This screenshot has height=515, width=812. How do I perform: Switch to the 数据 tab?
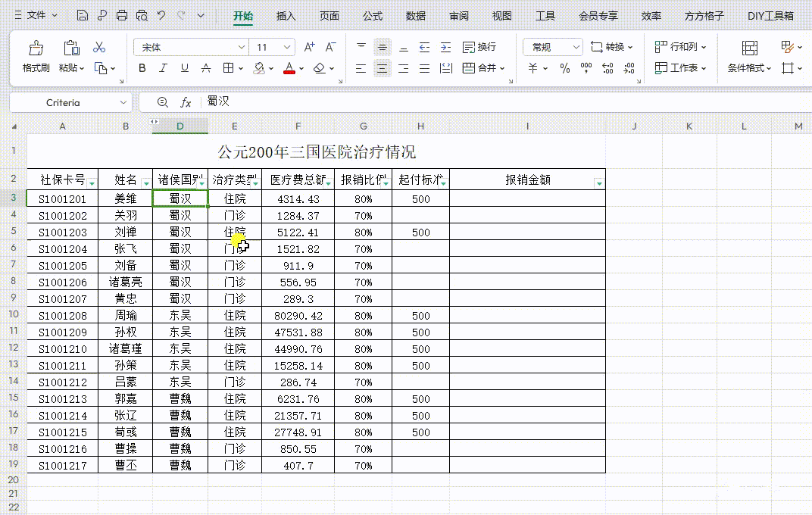point(415,16)
